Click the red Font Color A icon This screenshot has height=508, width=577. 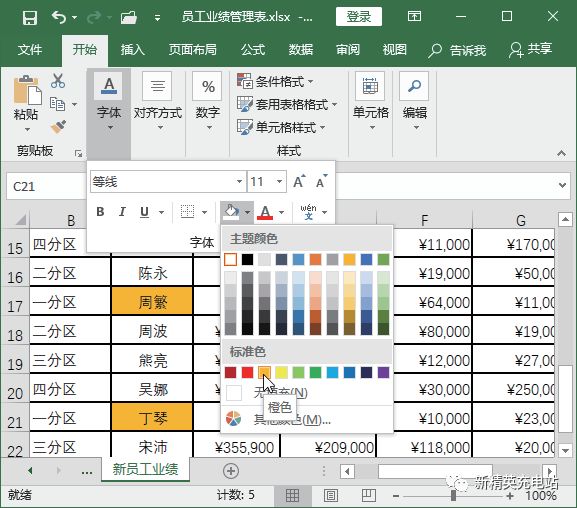(265, 212)
